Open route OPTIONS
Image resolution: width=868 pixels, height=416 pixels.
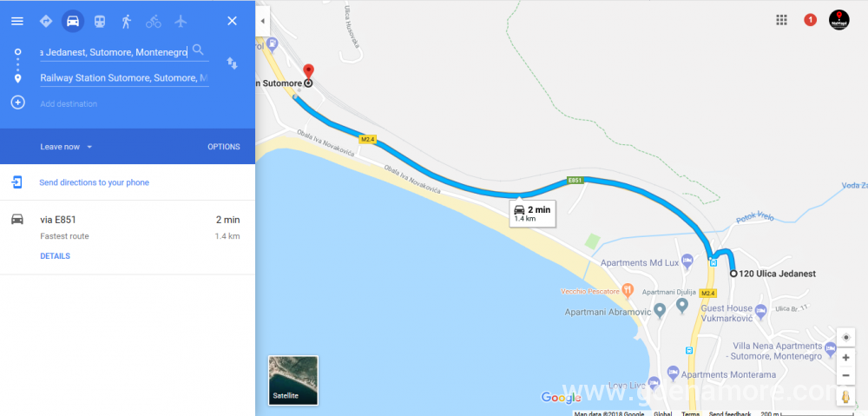(x=224, y=147)
